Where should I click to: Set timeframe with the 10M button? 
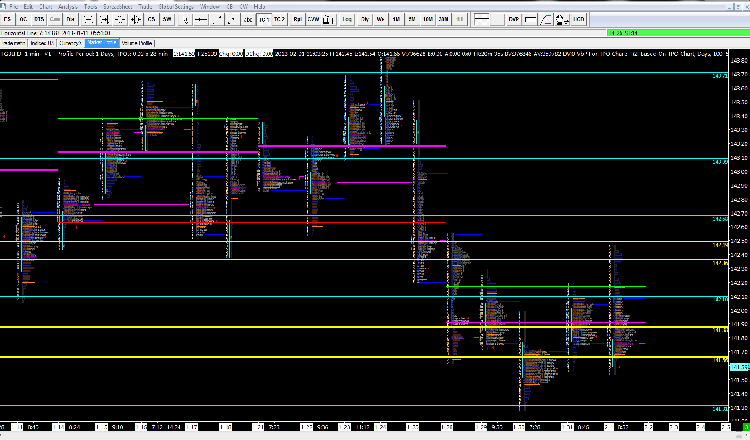click(x=430, y=19)
